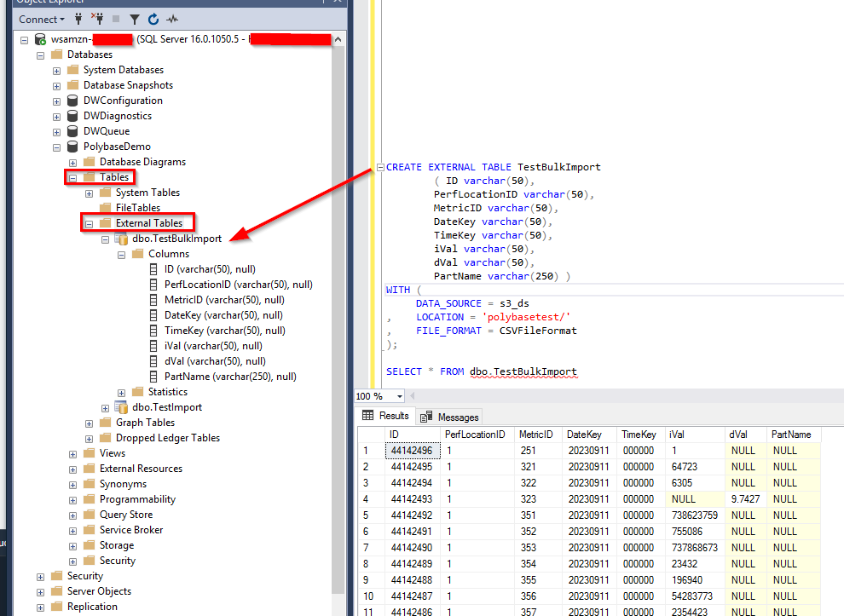The image size is (844, 616).
Task: Select the Service Broker tree item
Action: tap(130, 530)
